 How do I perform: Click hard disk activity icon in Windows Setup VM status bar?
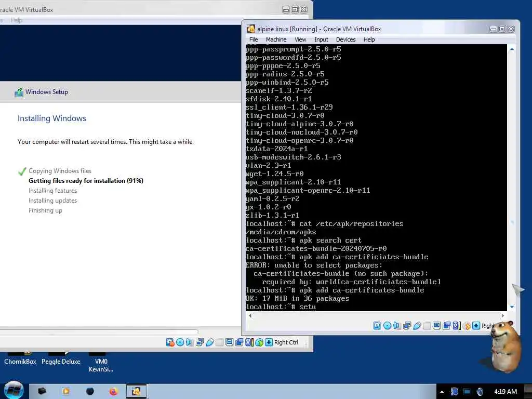[170, 342]
